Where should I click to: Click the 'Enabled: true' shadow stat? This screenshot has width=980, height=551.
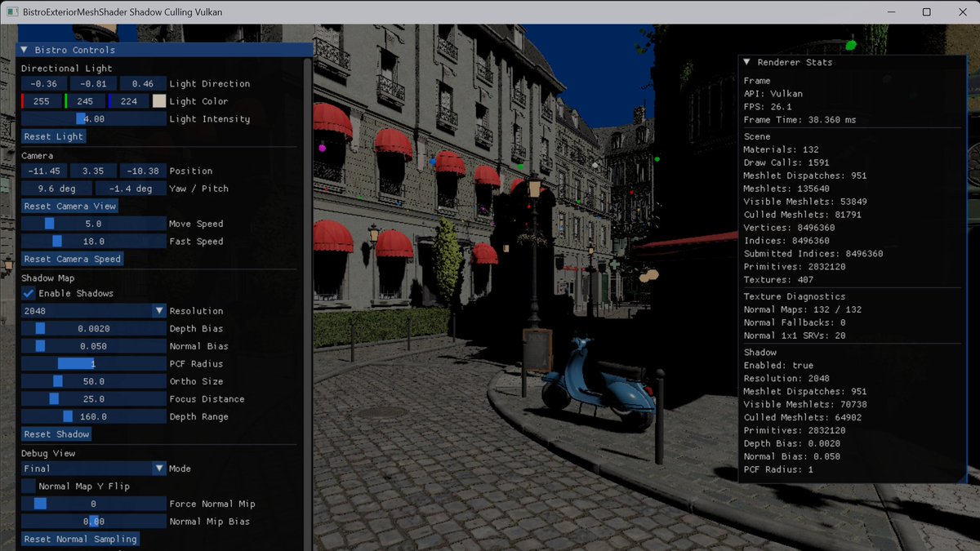pyautogui.click(x=778, y=365)
